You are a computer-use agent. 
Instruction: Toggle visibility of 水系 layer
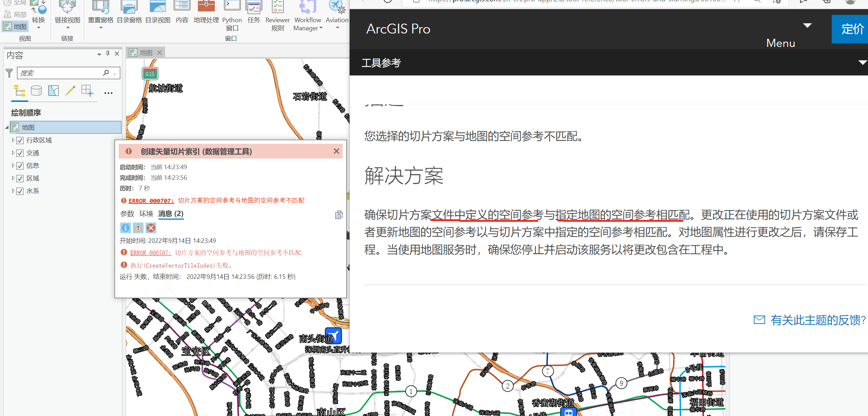pos(20,191)
